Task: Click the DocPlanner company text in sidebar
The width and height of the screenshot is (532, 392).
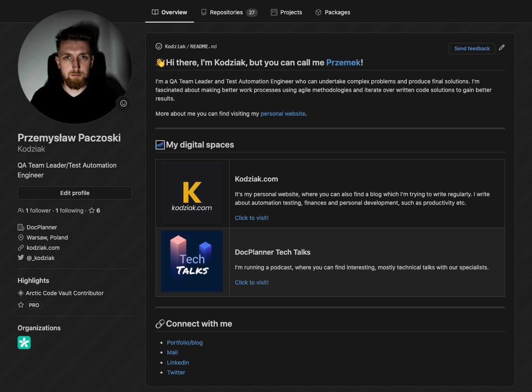Action: pyautogui.click(x=42, y=227)
